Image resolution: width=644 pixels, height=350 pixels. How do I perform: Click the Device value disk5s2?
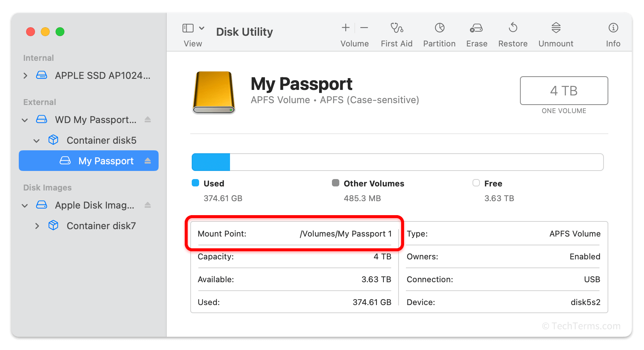coord(585,302)
